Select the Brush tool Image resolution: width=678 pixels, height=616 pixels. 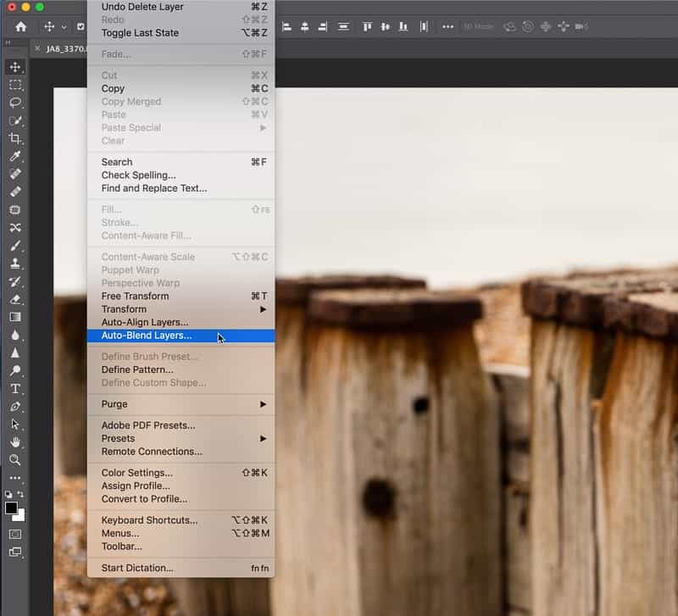(x=15, y=246)
